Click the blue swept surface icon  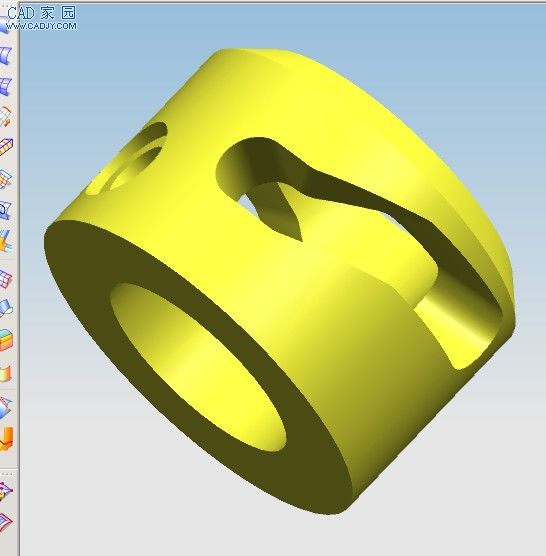click(x=6, y=308)
